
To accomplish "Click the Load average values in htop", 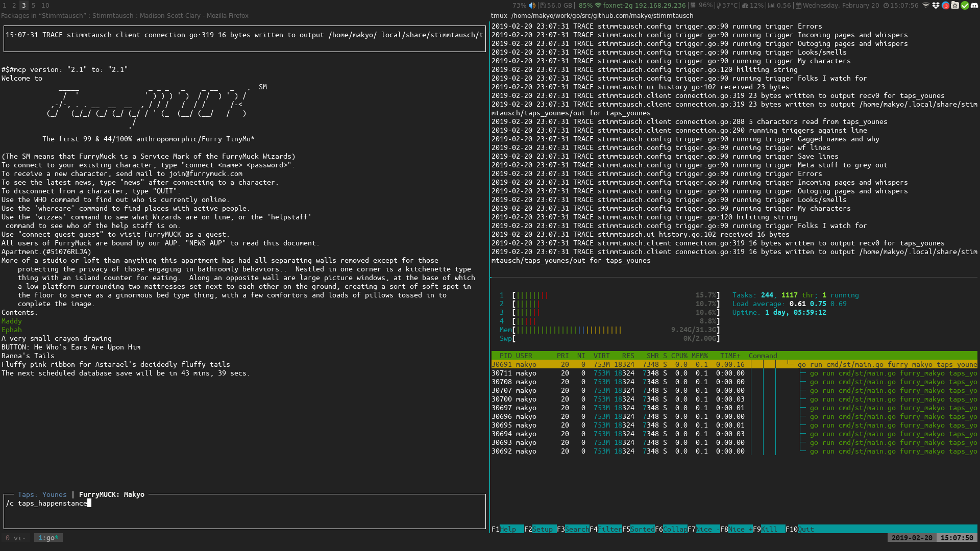I will pos(818,304).
